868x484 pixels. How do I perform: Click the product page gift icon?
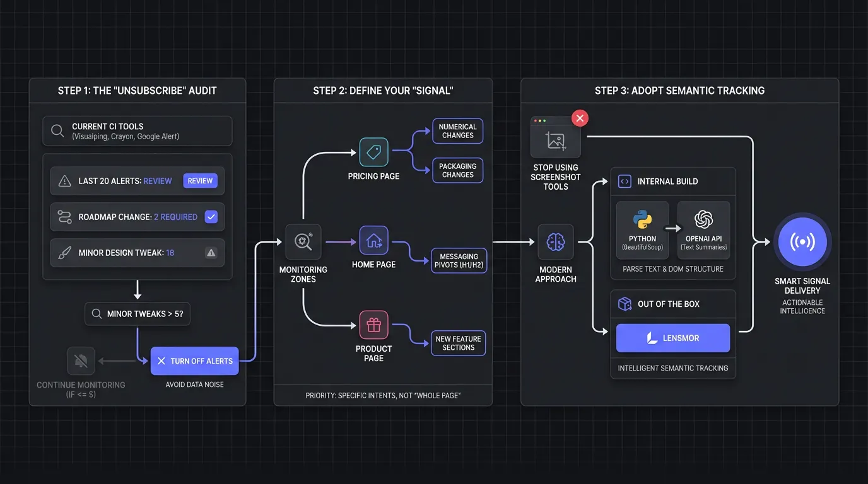[x=373, y=325]
